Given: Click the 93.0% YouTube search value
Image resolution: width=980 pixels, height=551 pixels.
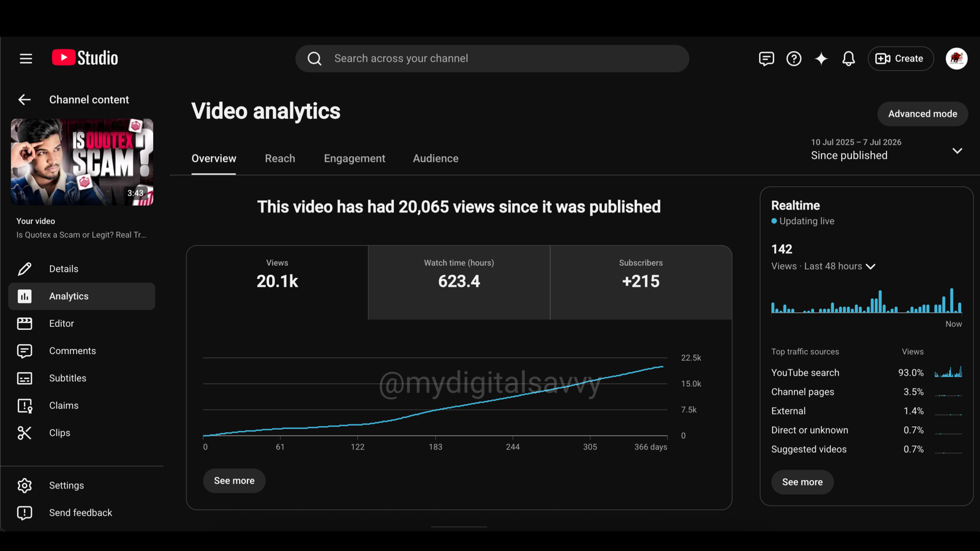Looking at the screenshot, I should pos(911,372).
